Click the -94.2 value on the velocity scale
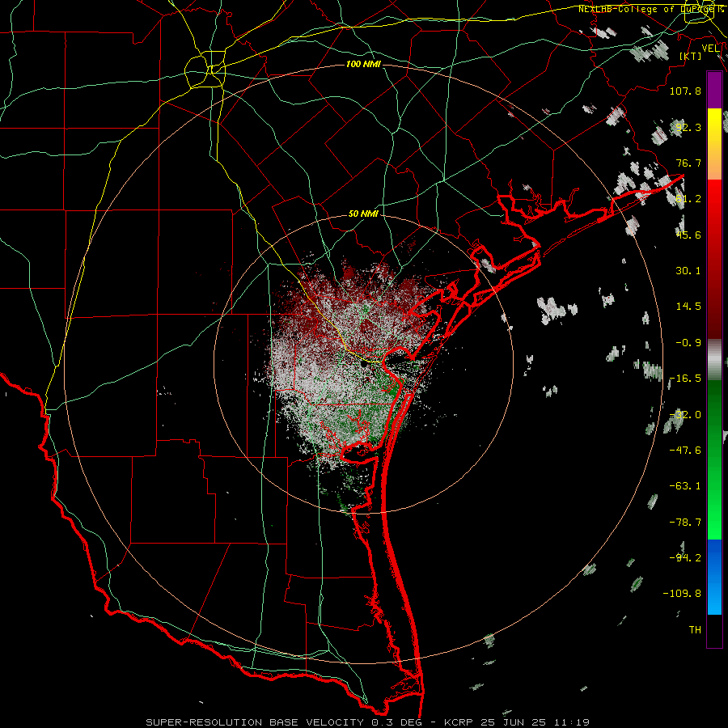The image size is (728, 728). pyautogui.click(x=685, y=558)
